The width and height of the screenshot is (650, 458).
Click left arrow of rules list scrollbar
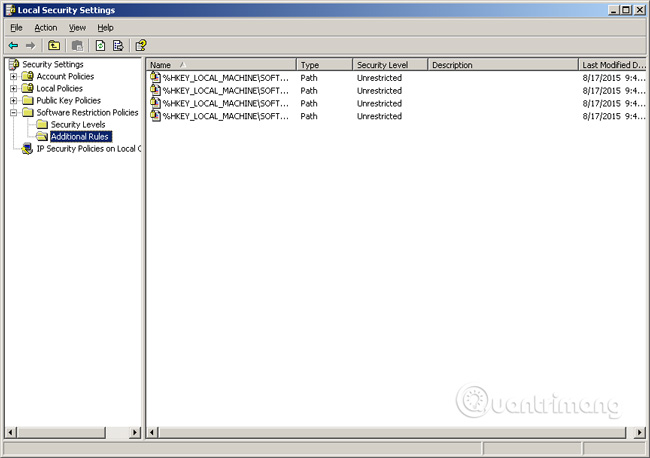(x=152, y=433)
